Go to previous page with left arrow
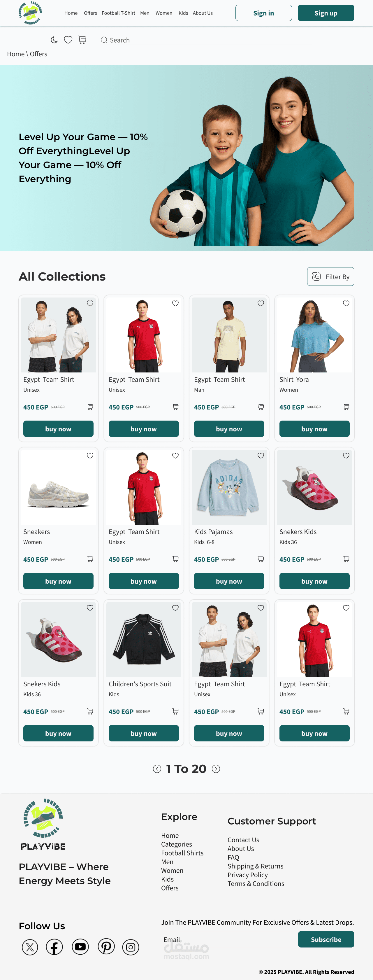This screenshot has width=373, height=980. (x=157, y=769)
